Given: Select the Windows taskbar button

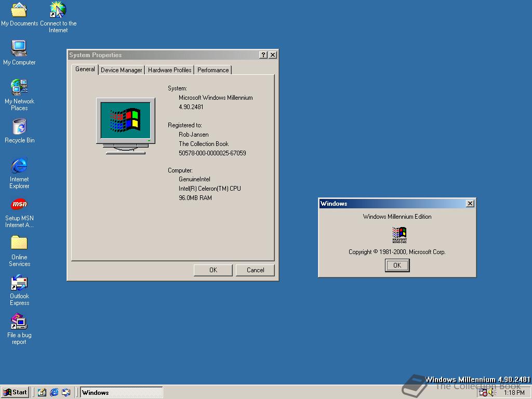Looking at the screenshot, I should 121,393.
